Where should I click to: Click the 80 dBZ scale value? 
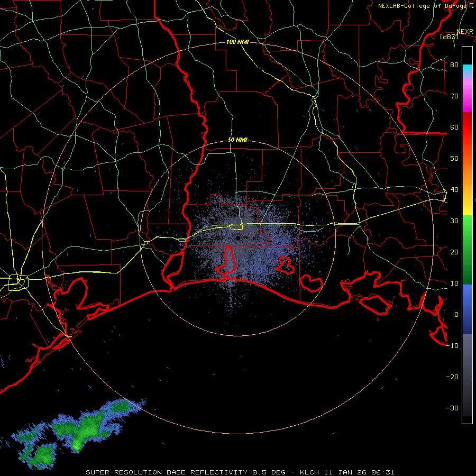[x=454, y=65]
